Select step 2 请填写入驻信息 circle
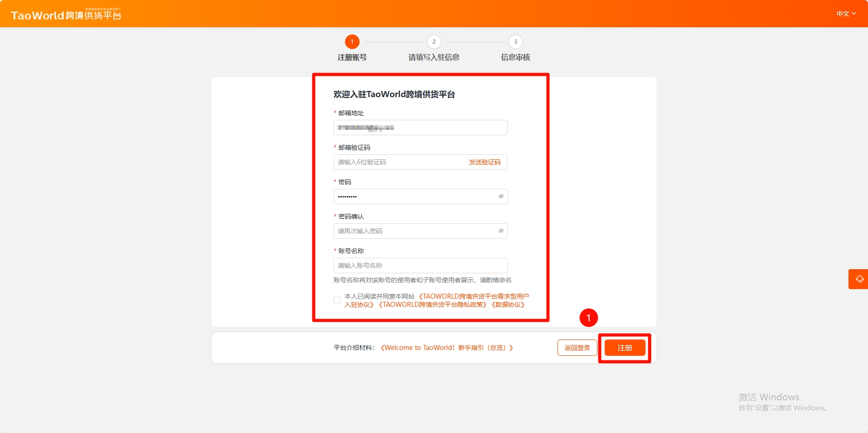 [434, 42]
